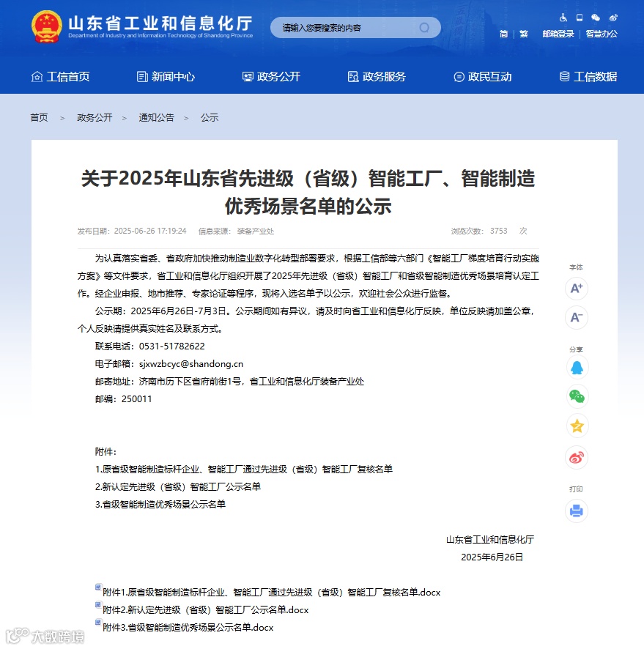
Task: Share to WeChat via the green icon
Action: pyautogui.click(x=577, y=396)
